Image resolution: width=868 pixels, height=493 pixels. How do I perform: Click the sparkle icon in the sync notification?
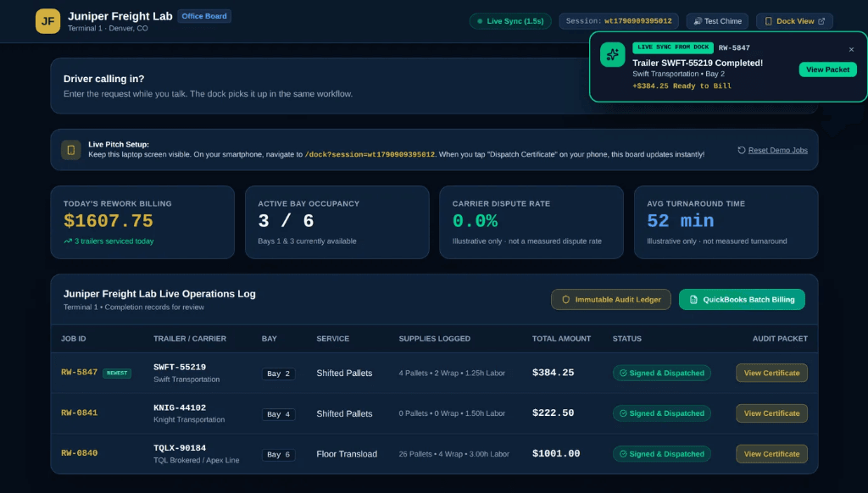tap(612, 55)
